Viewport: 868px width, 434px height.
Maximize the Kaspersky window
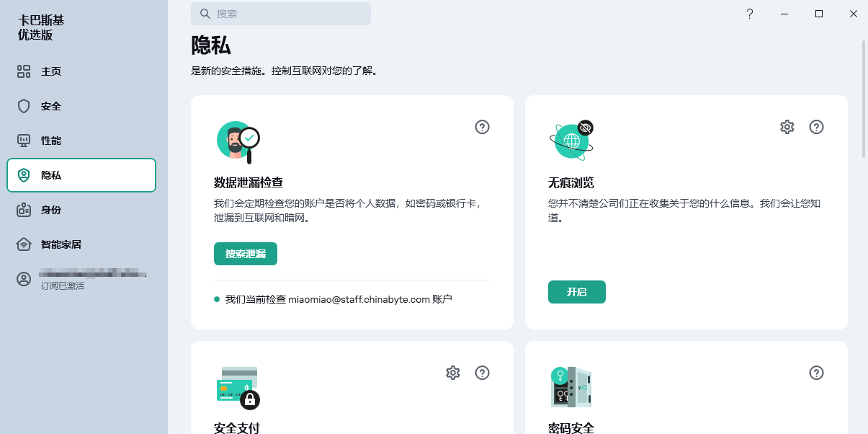(x=819, y=14)
